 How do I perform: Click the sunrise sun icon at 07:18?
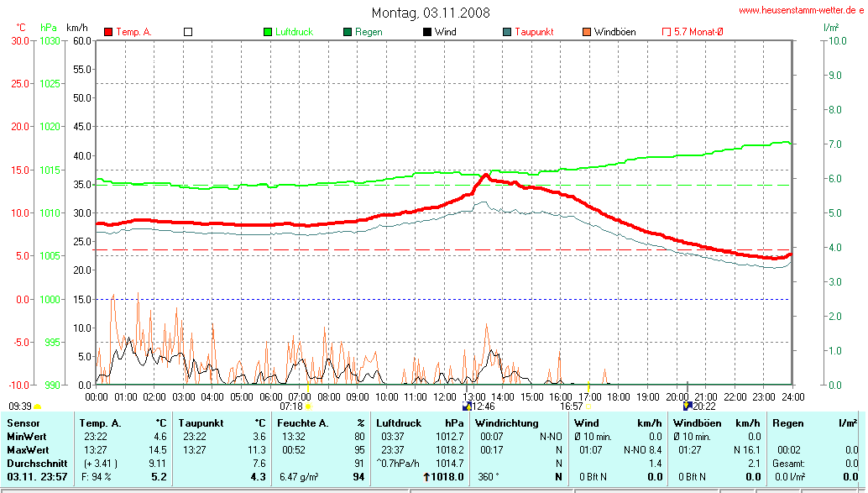[x=308, y=406]
